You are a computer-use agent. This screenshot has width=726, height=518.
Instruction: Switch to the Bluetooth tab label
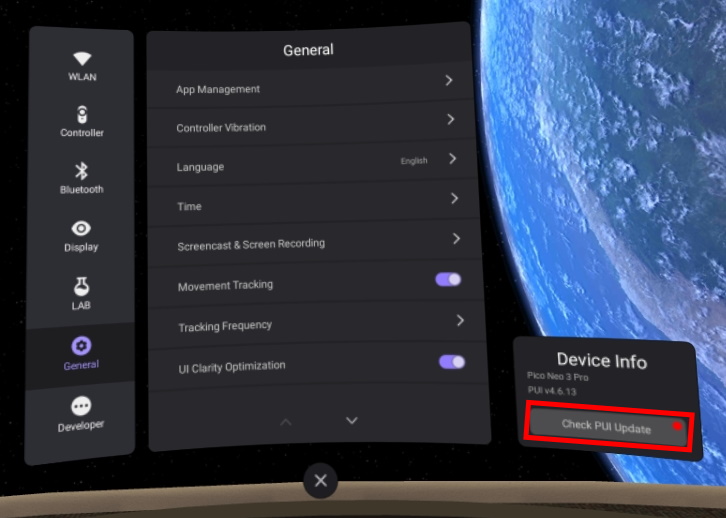click(x=81, y=189)
